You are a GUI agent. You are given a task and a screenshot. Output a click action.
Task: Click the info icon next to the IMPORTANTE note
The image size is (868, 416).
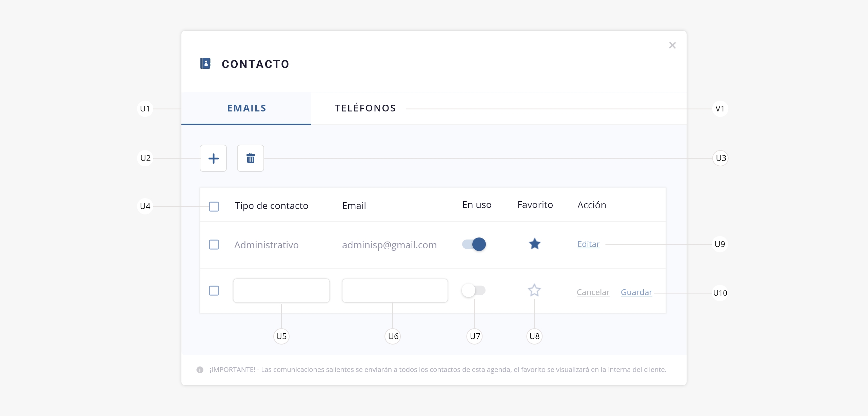pos(200,370)
